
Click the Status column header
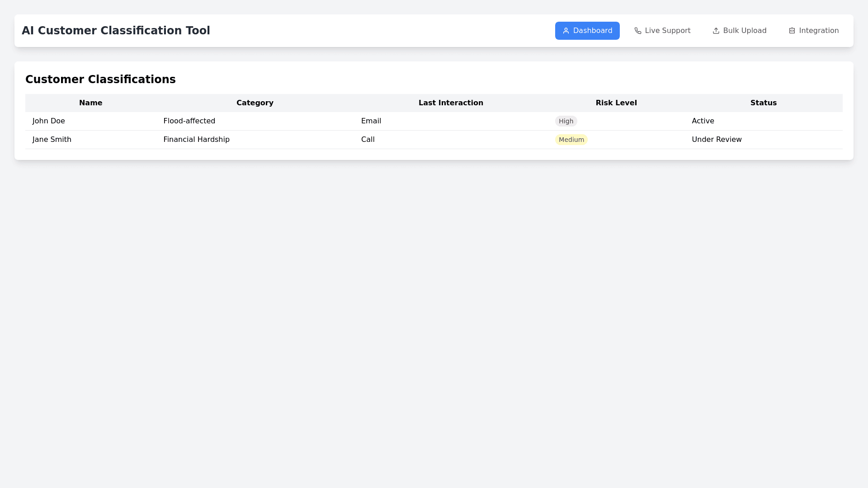763,103
